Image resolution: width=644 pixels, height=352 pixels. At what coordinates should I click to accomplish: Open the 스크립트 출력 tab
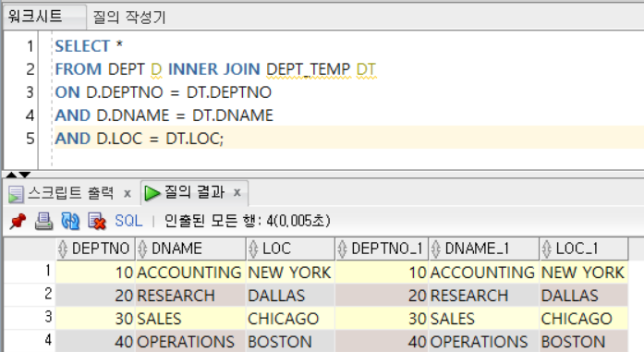pyautogui.click(x=70, y=193)
